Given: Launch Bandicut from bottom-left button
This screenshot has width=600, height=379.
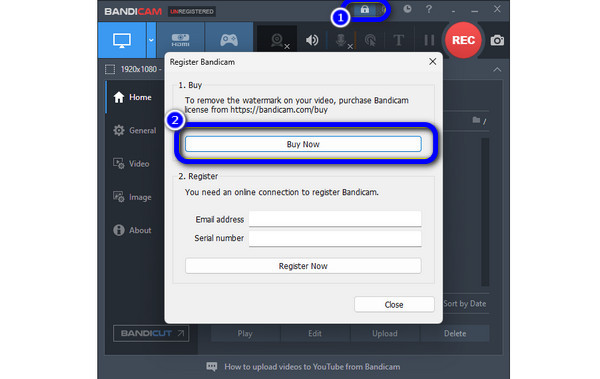Looking at the screenshot, I should tap(151, 333).
